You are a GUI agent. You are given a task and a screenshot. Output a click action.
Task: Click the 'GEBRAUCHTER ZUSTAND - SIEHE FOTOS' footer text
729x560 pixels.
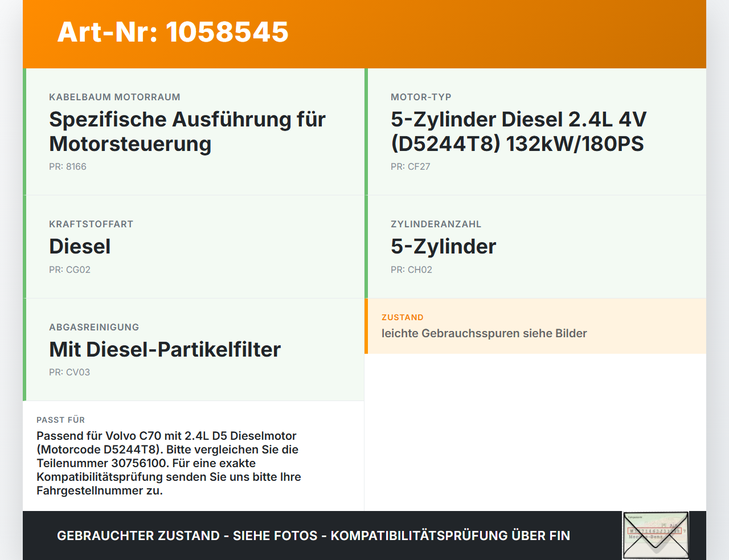point(313,536)
